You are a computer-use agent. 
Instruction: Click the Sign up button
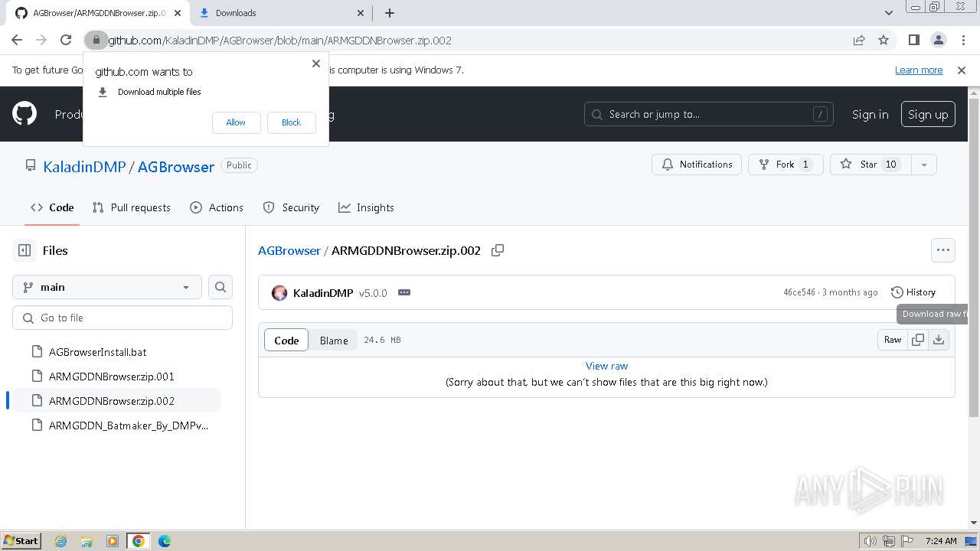point(928,114)
